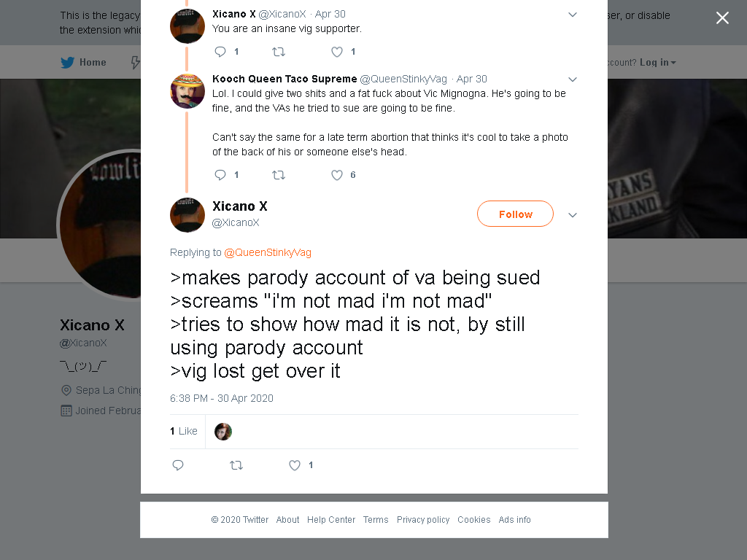This screenshot has width=747, height=560.
Task: Click reply icon on main Xicano X tweet
Action: coord(178,465)
